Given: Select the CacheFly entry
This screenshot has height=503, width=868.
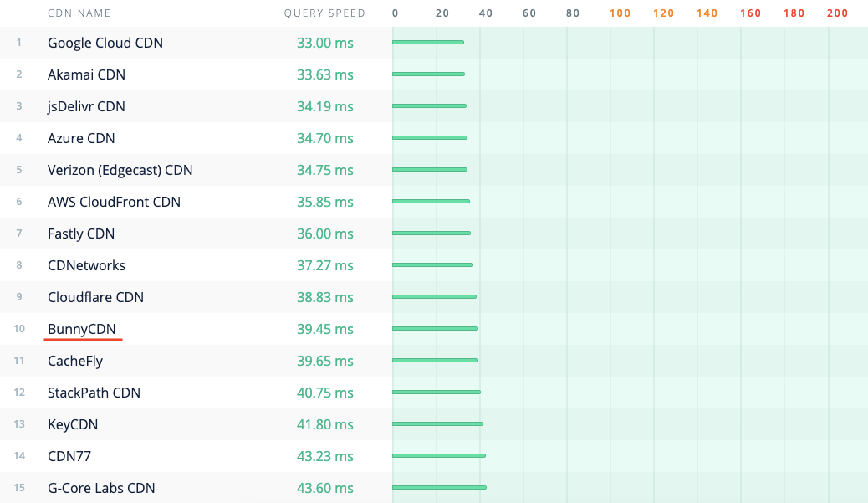Looking at the screenshot, I should tap(74, 361).
